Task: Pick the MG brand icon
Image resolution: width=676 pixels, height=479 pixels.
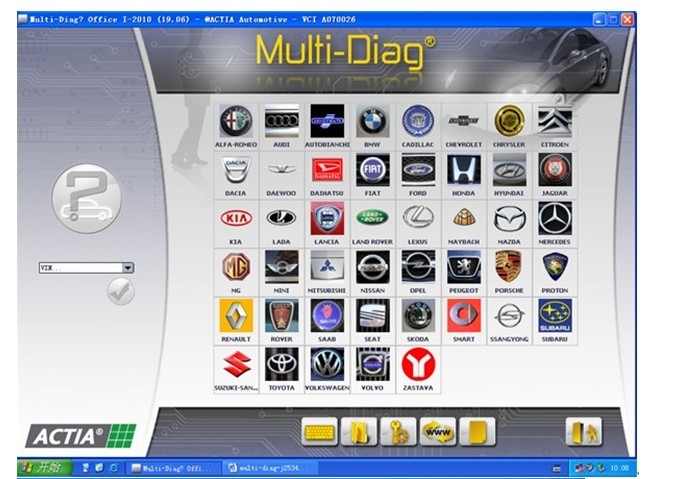Action: [236, 267]
